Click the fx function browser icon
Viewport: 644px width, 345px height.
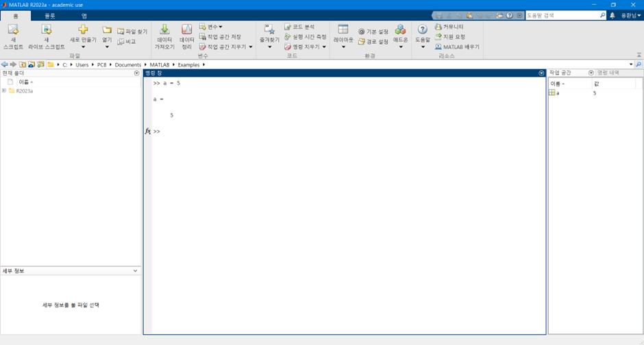[x=148, y=131]
